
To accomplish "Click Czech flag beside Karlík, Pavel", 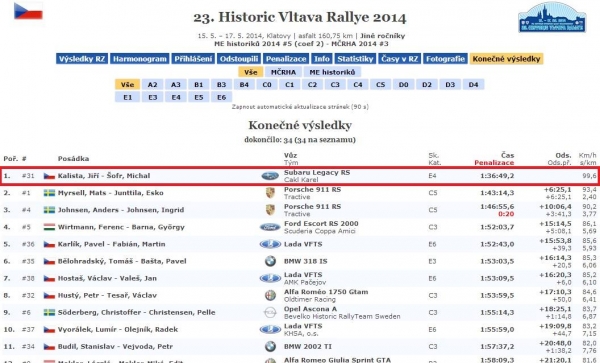I will click(49, 244).
